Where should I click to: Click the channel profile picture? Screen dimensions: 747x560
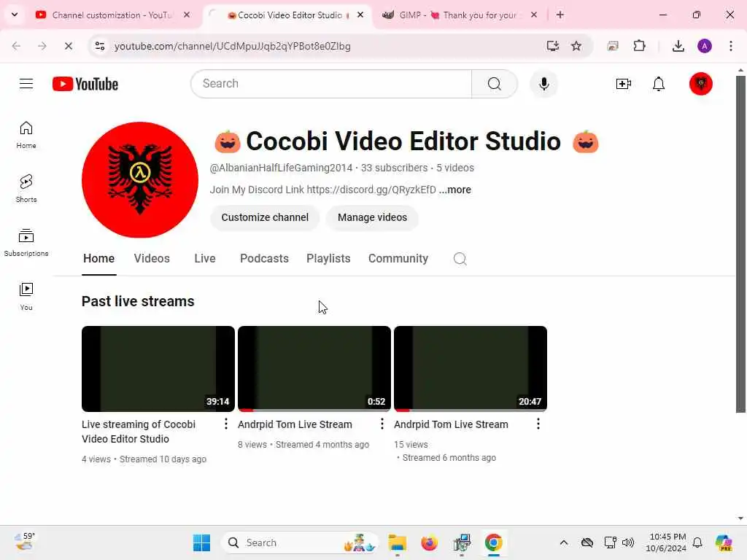(x=139, y=180)
